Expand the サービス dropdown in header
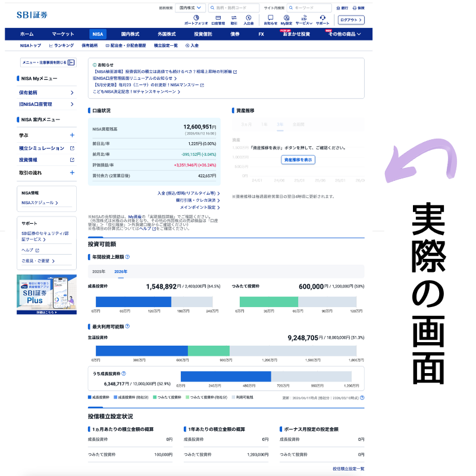Viewport: 476px width, 476px height. [x=304, y=20]
